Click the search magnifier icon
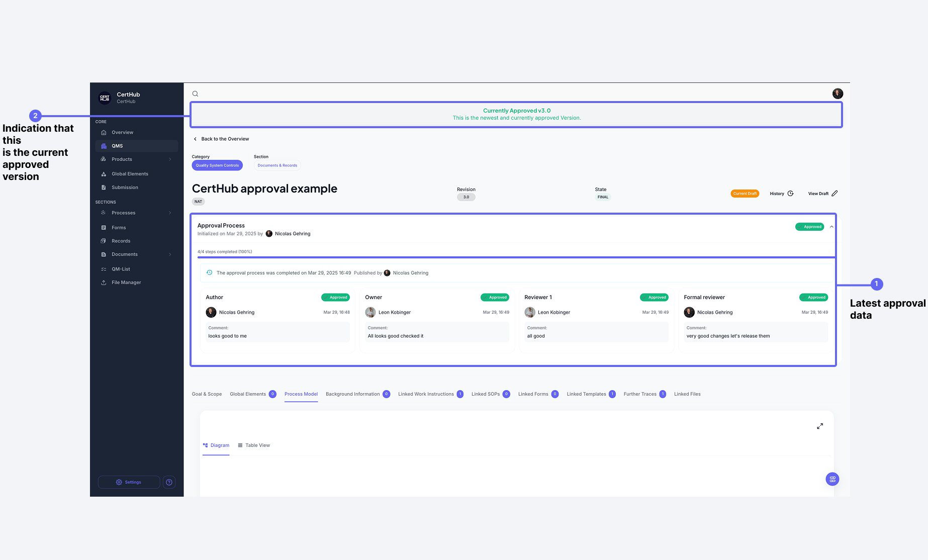This screenshot has width=928, height=560. click(195, 94)
